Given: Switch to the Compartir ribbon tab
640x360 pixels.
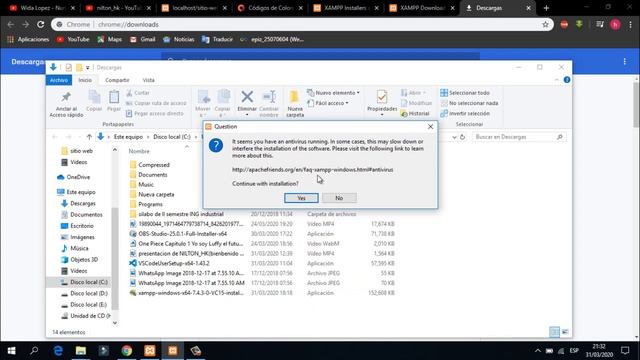Looking at the screenshot, I should pyautogui.click(x=117, y=80).
